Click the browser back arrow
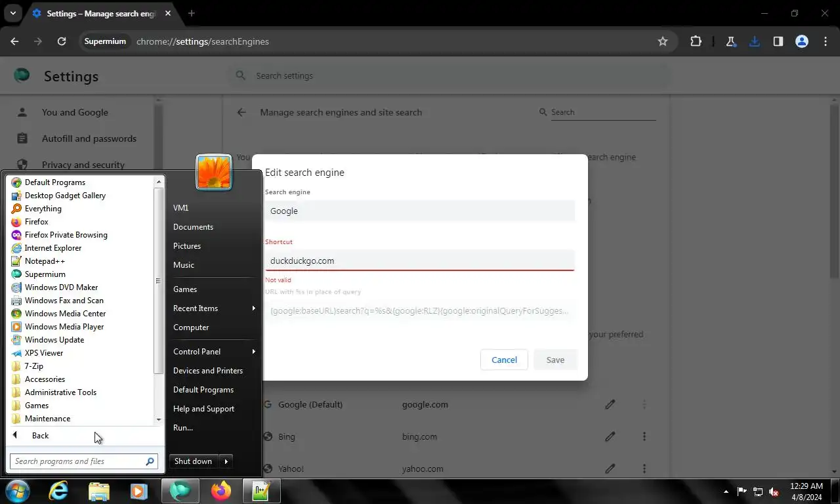 tap(14, 41)
